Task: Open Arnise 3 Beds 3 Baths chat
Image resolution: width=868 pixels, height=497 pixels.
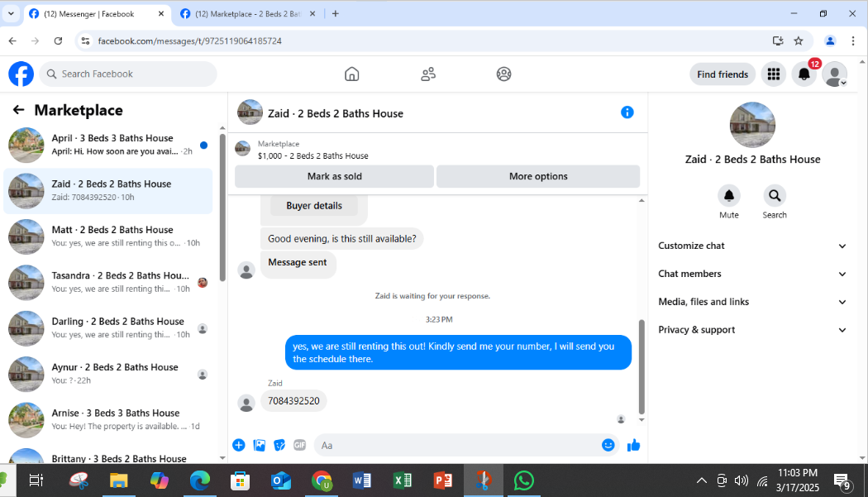Action: [108, 420]
